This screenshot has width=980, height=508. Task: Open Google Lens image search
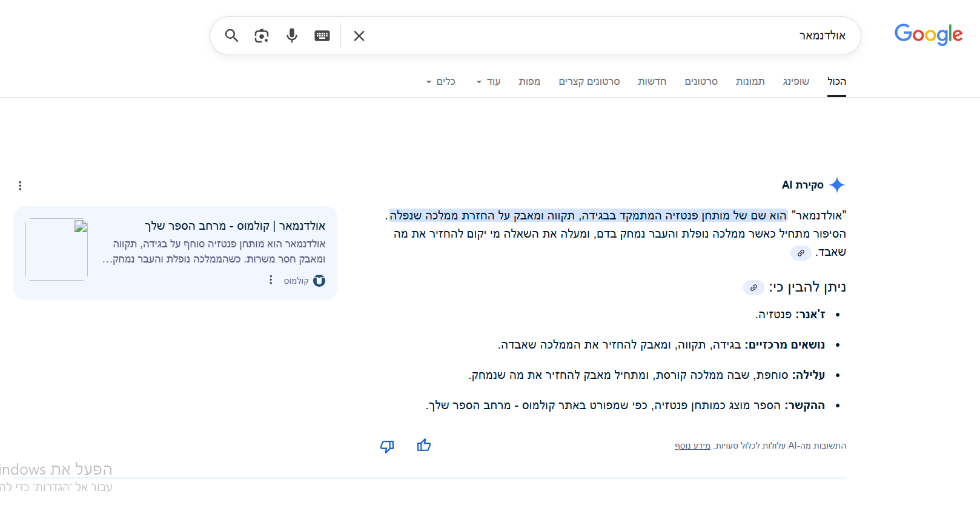(x=262, y=36)
